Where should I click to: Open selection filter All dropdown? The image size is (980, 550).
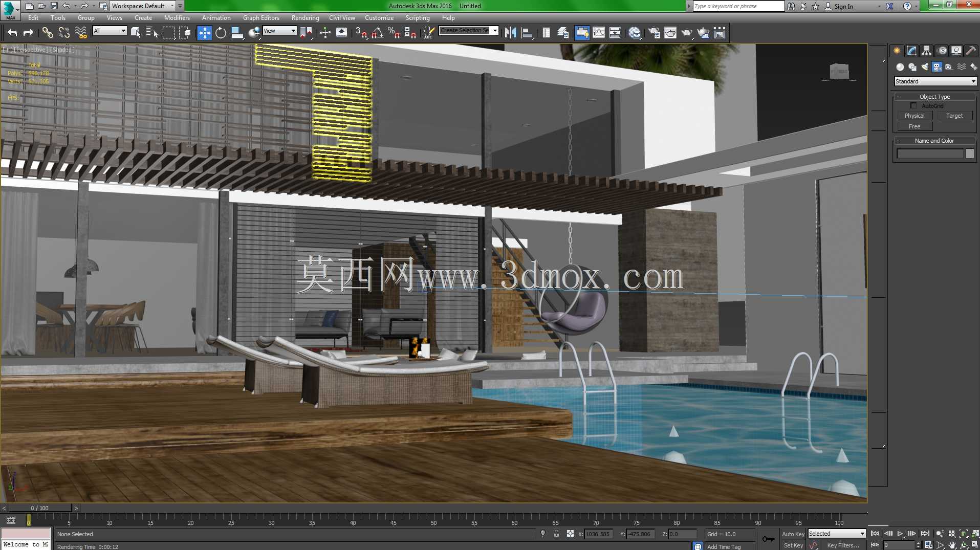click(x=110, y=31)
